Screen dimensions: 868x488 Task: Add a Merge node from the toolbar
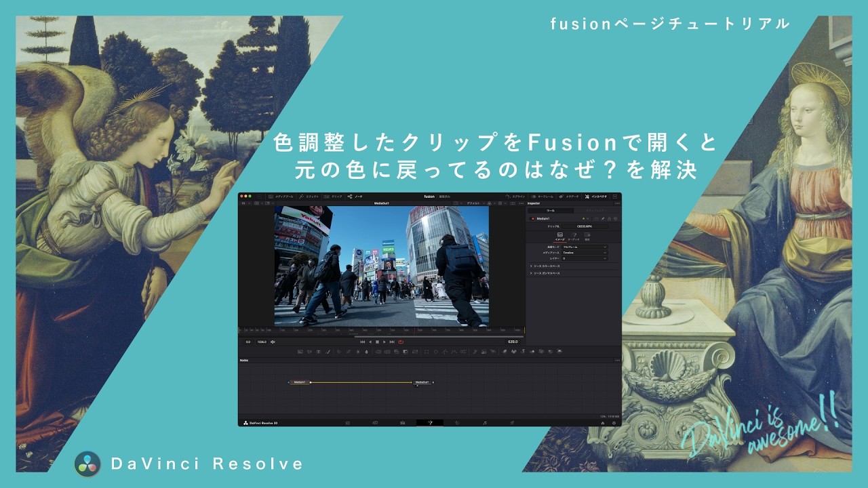[x=378, y=351]
